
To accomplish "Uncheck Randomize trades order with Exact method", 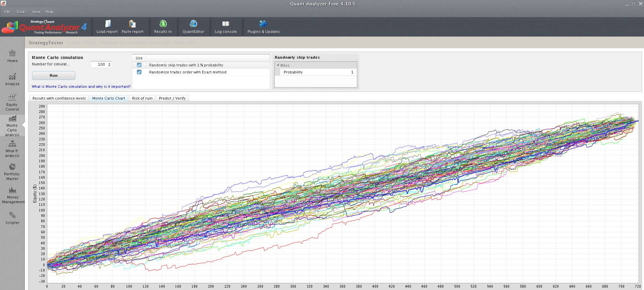I will (139, 72).
